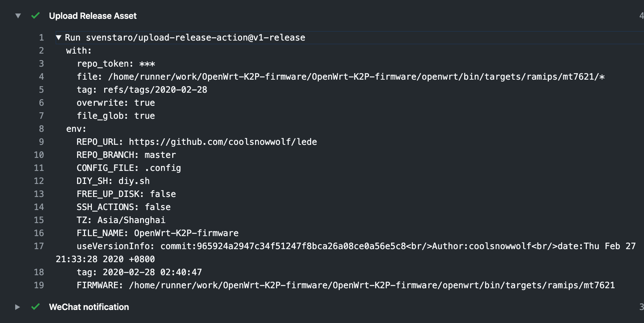Select line number 5 showing the tag value

[x=41, y=89]
